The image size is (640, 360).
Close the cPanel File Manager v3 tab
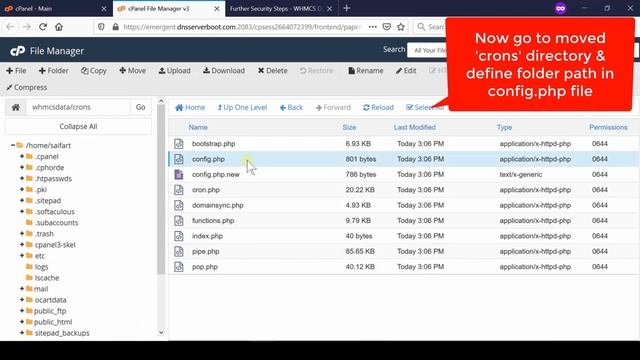click(x=217, y=9)
